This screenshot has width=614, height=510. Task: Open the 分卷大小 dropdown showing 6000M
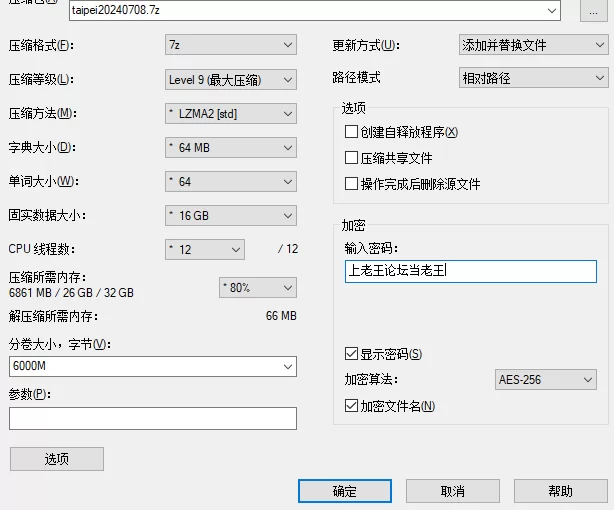[153, 366]
